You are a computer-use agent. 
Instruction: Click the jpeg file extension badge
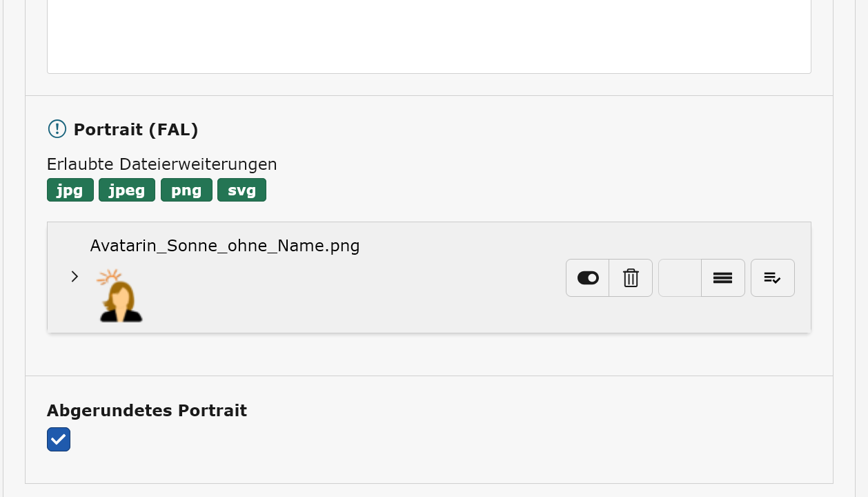[127, 190]
